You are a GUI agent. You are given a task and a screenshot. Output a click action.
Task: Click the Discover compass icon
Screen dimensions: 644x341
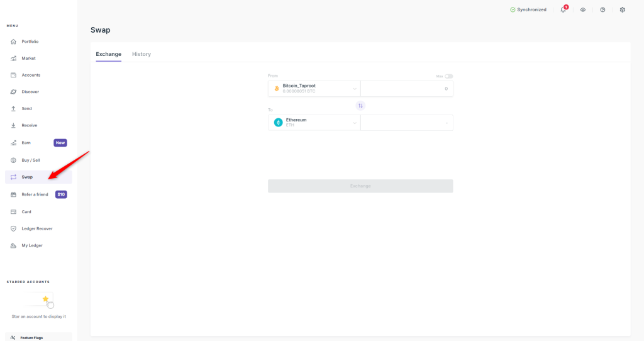(x=13, y=92)
